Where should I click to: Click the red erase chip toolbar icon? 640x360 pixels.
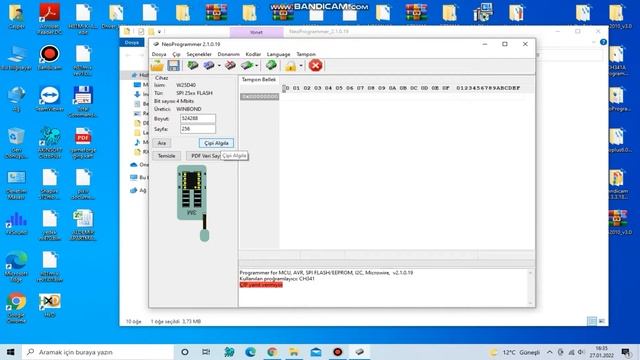pyautogui.click(x=230, y=65)
